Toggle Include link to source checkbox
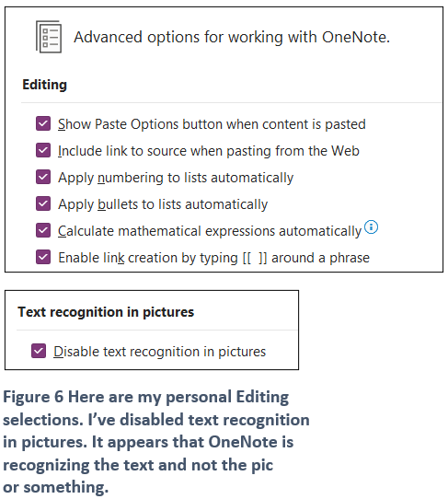This screenshot has height=499, width=448. coord(43,150)
